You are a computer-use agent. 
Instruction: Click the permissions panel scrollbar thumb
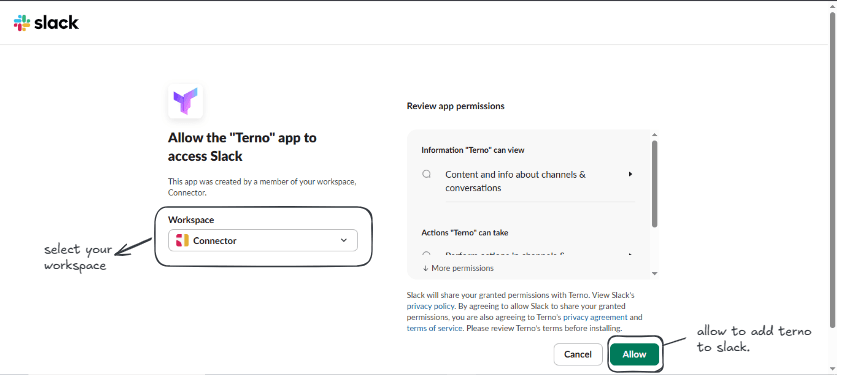point(654,183)
